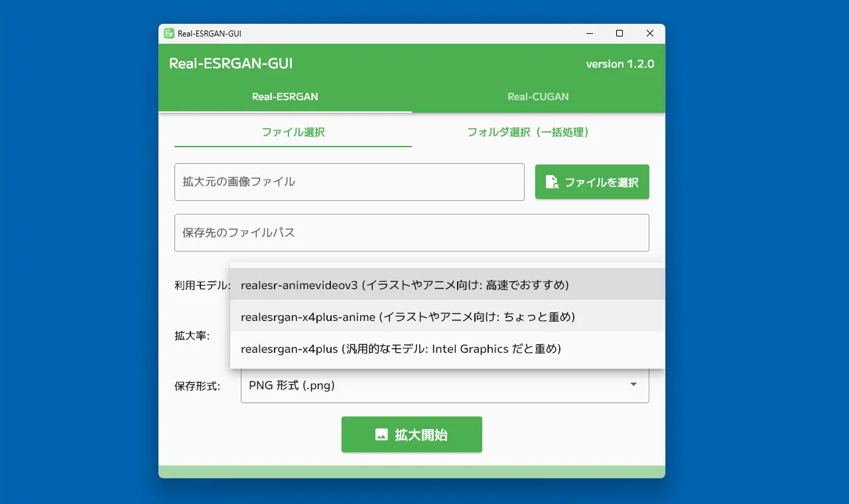Click the 保存形式 dropdown arrow

click(633, 385)
